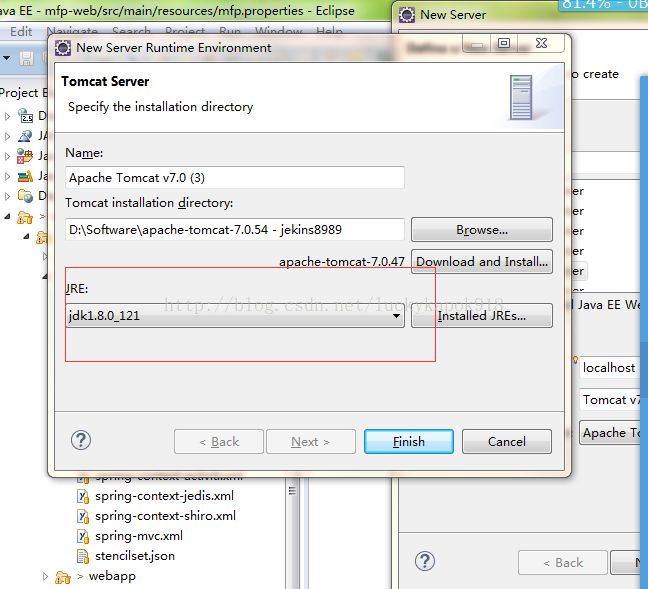This screenshot has width=648, height=589.
Task: Click the spring-context-shiro.xml file icon
Action: click(x=83, y=516)
